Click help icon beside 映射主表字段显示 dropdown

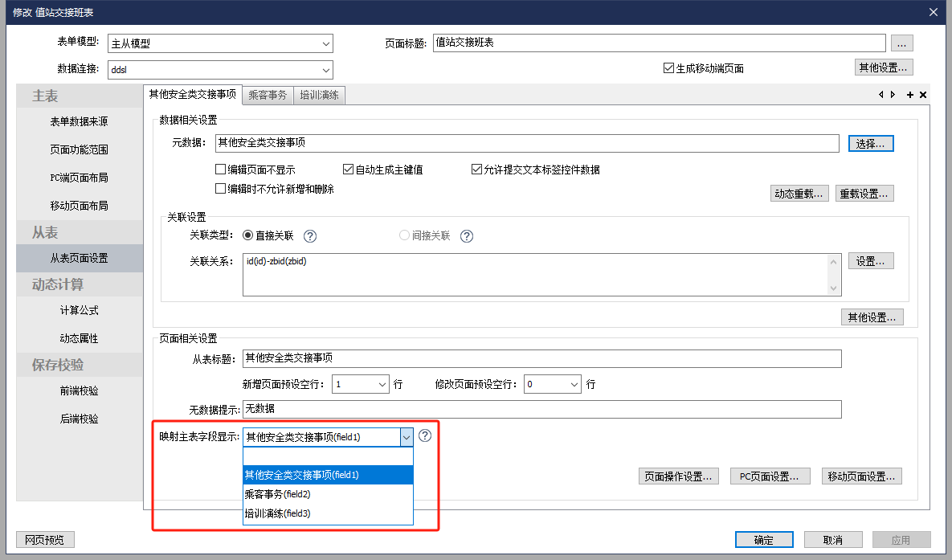coord(426,435)
